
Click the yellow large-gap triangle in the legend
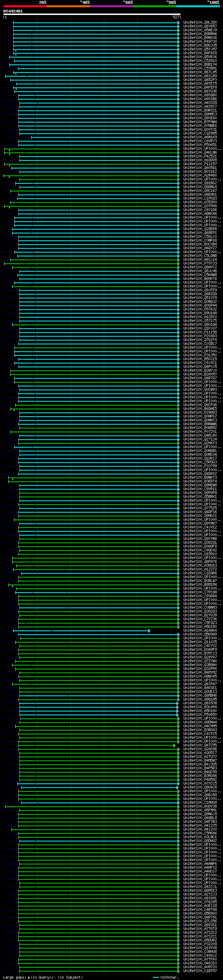pyautogui.click(x=29, y=977)
